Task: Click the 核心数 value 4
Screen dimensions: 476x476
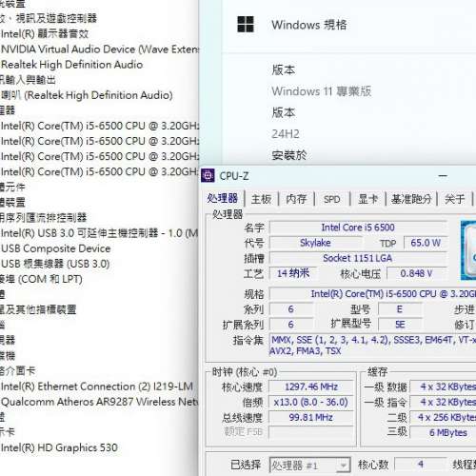Action: [x=420, y=465]
